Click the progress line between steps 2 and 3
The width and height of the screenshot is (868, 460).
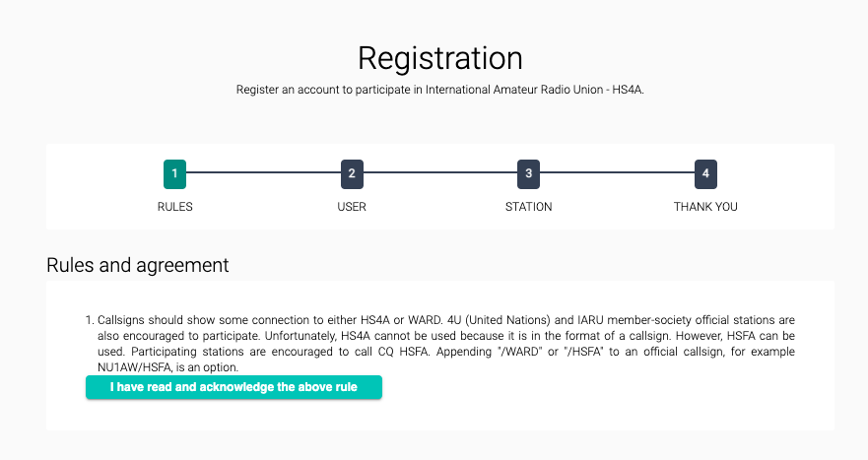coord(440,172)
